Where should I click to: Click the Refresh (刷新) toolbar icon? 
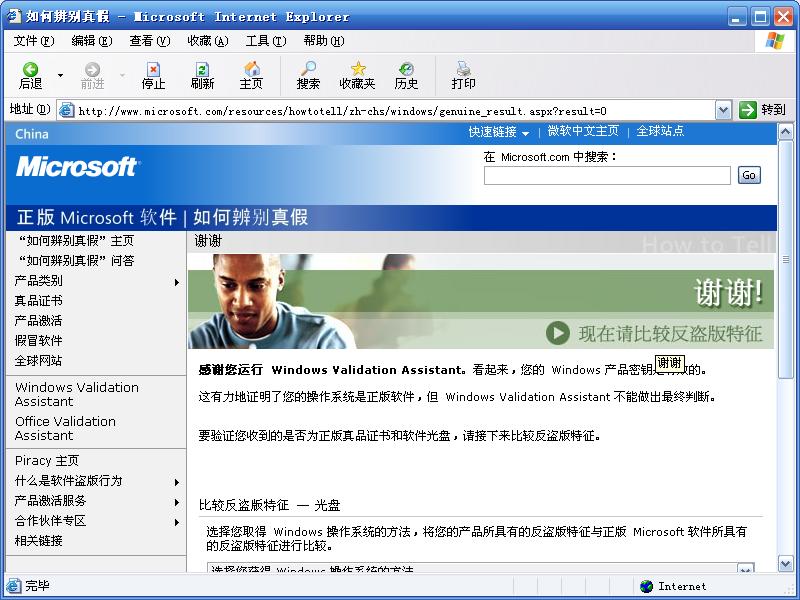(x=202, y=76)
